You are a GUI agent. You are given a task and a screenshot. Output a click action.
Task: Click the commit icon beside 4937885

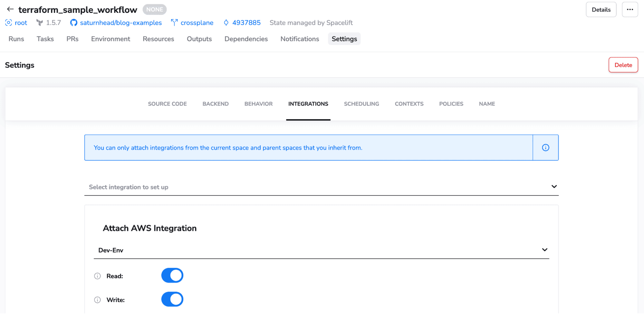click(x=226, y=23)
